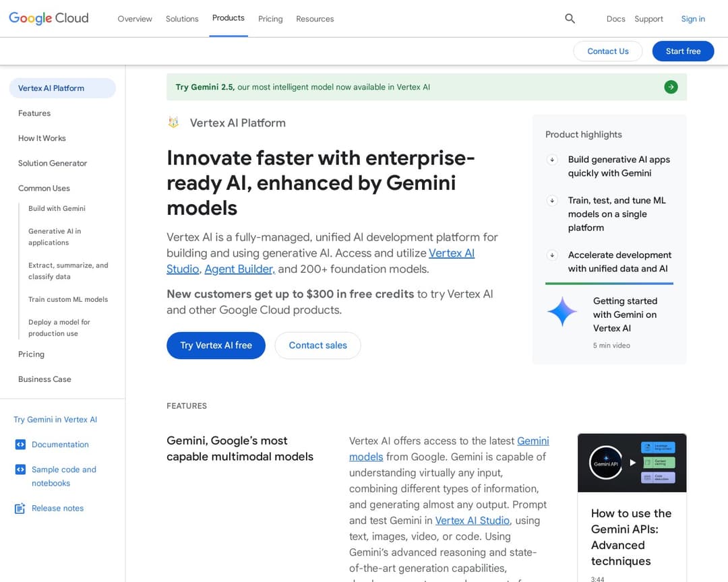Expand 'Train, test, and tune ML models' highlight

click(x=552, y=201)
